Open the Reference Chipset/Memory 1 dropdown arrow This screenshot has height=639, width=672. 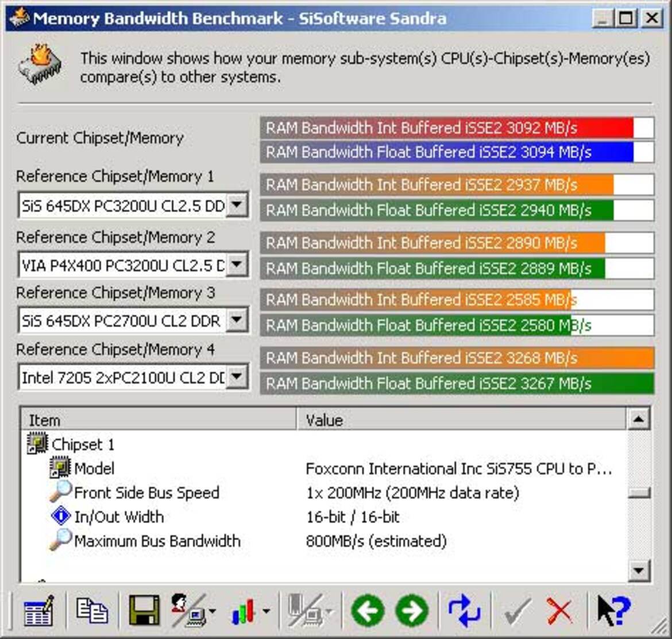pos(237,205)
